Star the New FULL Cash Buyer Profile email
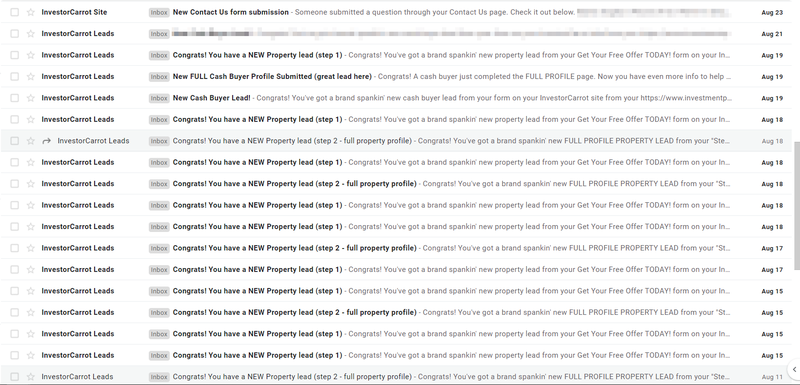Viewport: 800px width, 385px height. [x=31, y=76]
